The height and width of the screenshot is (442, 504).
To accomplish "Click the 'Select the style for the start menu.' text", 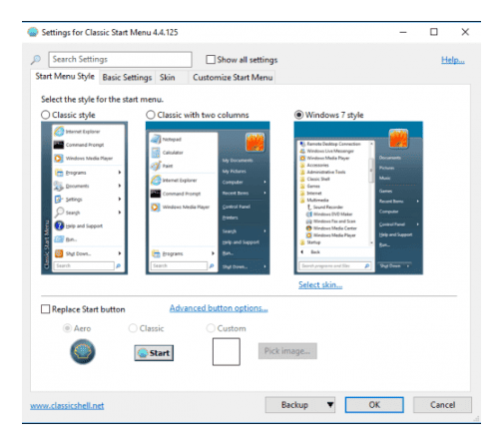I will 103,100.
